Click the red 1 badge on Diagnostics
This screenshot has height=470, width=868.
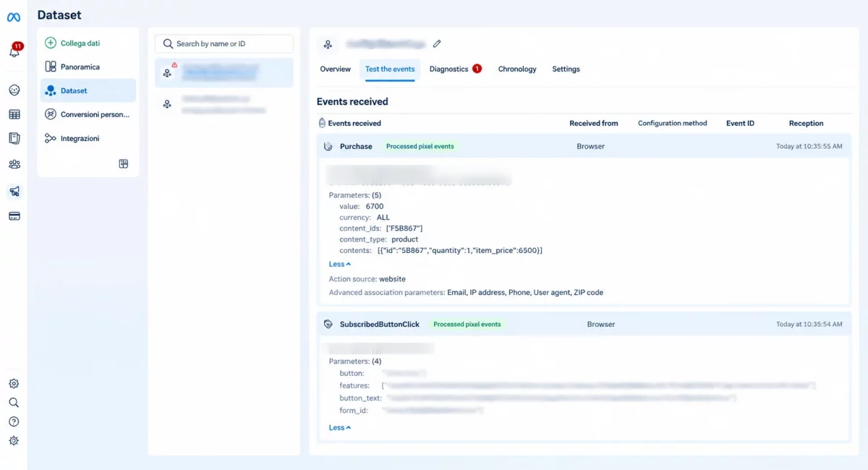click(x=477, y=69)
